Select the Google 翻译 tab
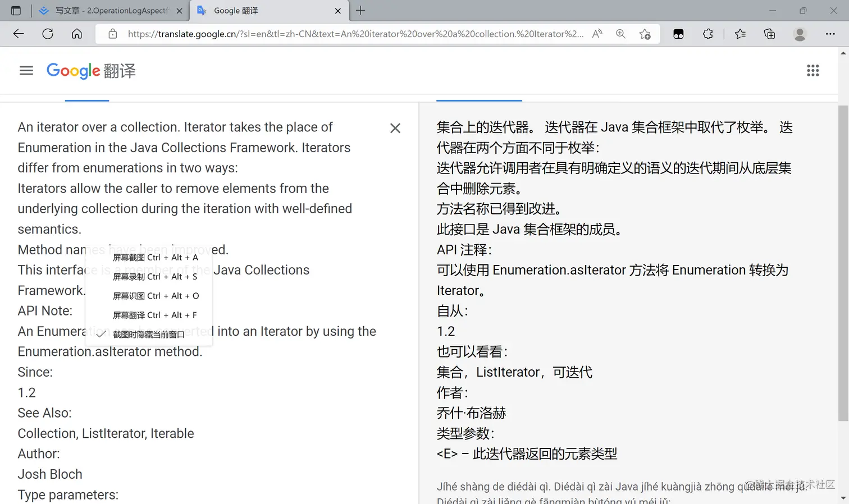 point(270,11)
